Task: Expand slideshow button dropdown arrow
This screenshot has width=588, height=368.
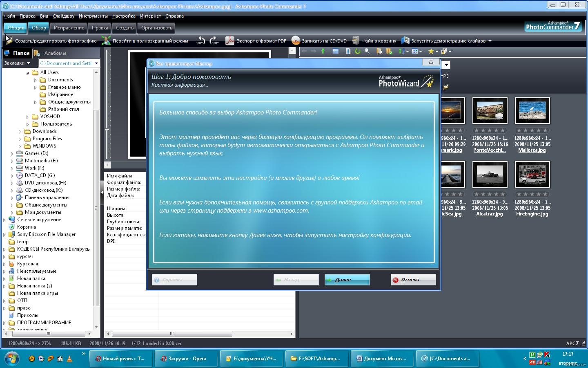Action: (490, 41)
